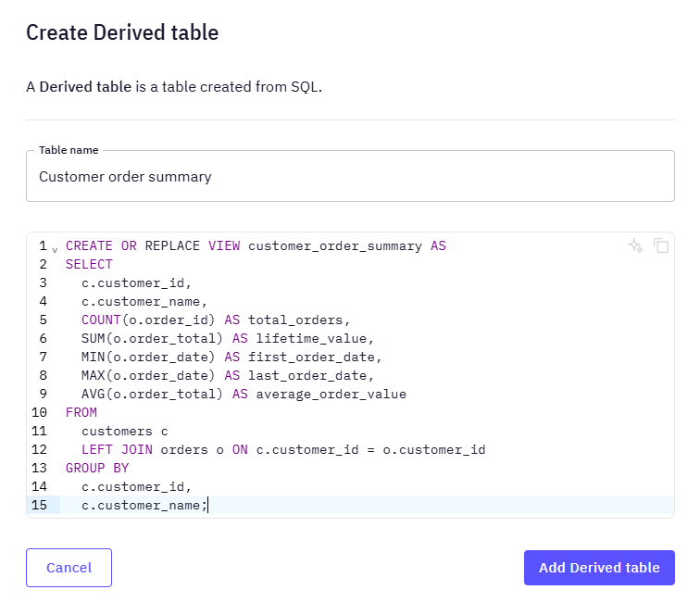Click 'c.customer_name;' on line 15
The width and height of the screenshot is (700, 615).
pos(144,505)
